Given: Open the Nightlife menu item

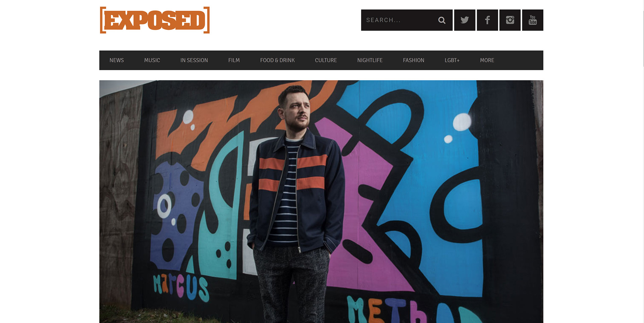Looking at the screenshot, I should (x=370, y=60).
